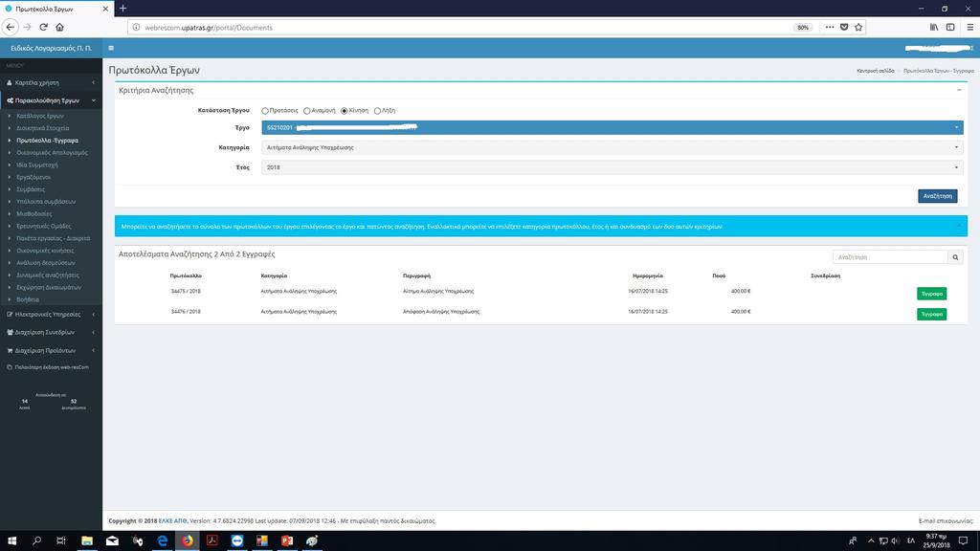Open Συμβάσεις in sidebar
The width and height of the screenshot is (980, 551).
click(31, 189)
